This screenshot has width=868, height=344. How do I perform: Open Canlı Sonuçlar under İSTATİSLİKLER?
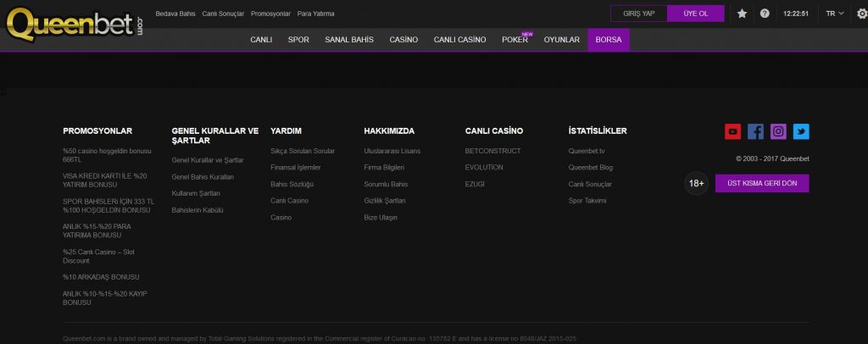[590, 184]
